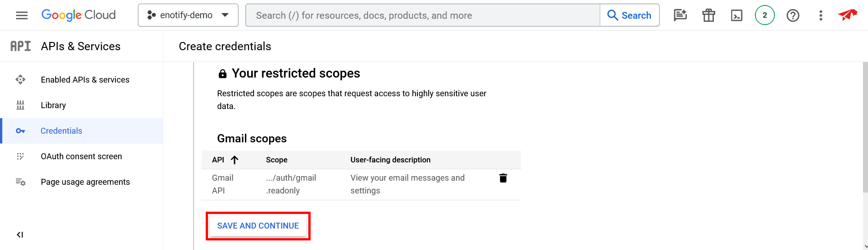Screen dimensions: 868x250
Task: Collapse the left navigation panel
Action: point(20,234)
